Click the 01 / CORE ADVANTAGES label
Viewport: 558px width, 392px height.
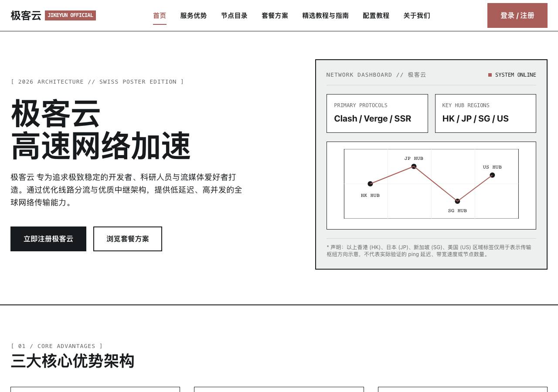pos(57,346)
